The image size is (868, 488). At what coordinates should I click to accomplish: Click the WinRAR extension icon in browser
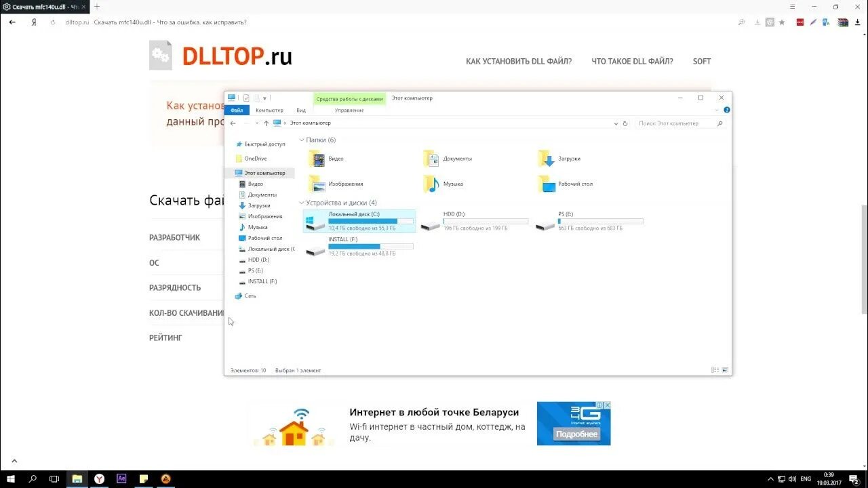click(x=844, y=22)
